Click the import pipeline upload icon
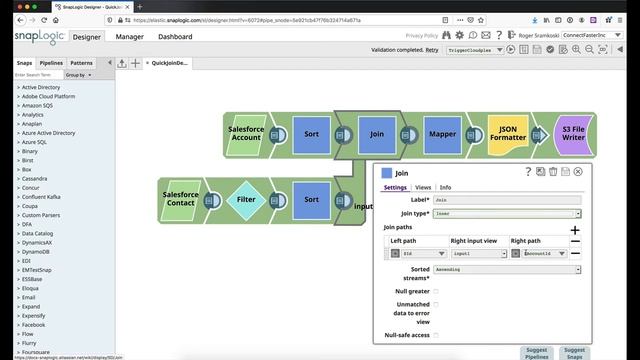This screenshot has width=640, height=360. [122, 63]
